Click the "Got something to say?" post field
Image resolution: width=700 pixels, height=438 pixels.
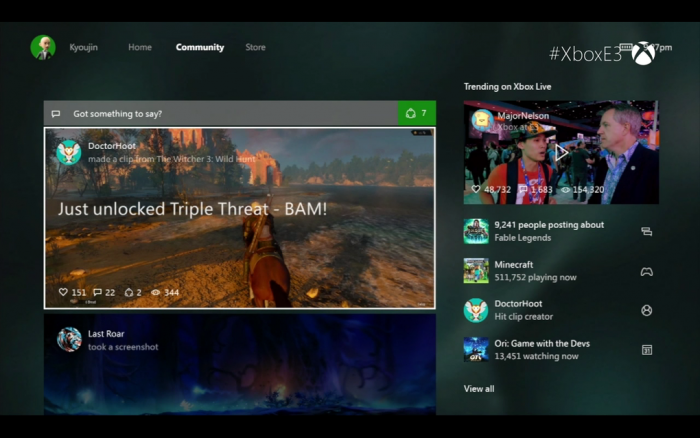tap(220, 114)
